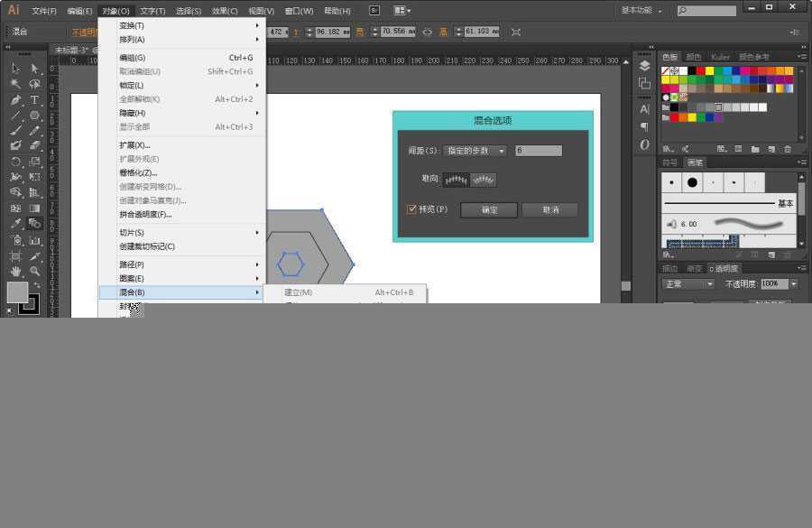Select the first orientation option in Blend Options
Screen dimensions: 812x528
[x=456, y=179]
